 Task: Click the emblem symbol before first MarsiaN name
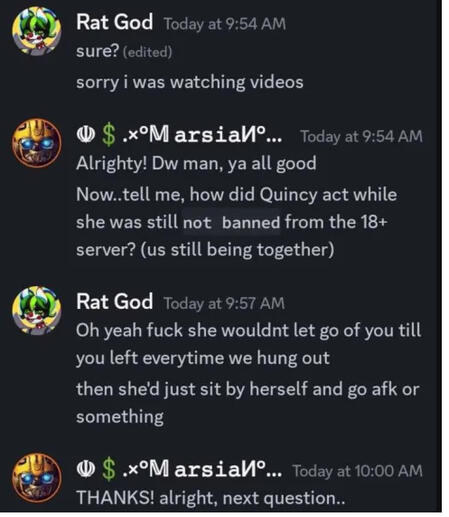(x=86, y=135)
